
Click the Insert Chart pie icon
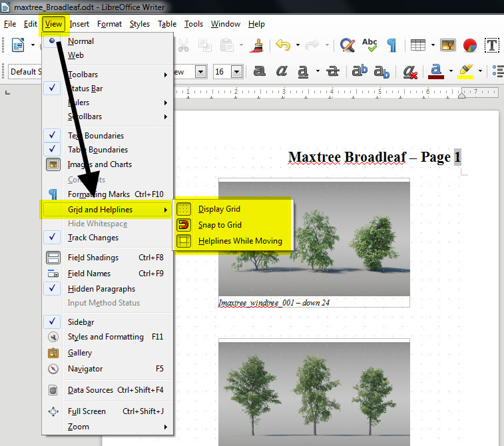click(470, 45)
